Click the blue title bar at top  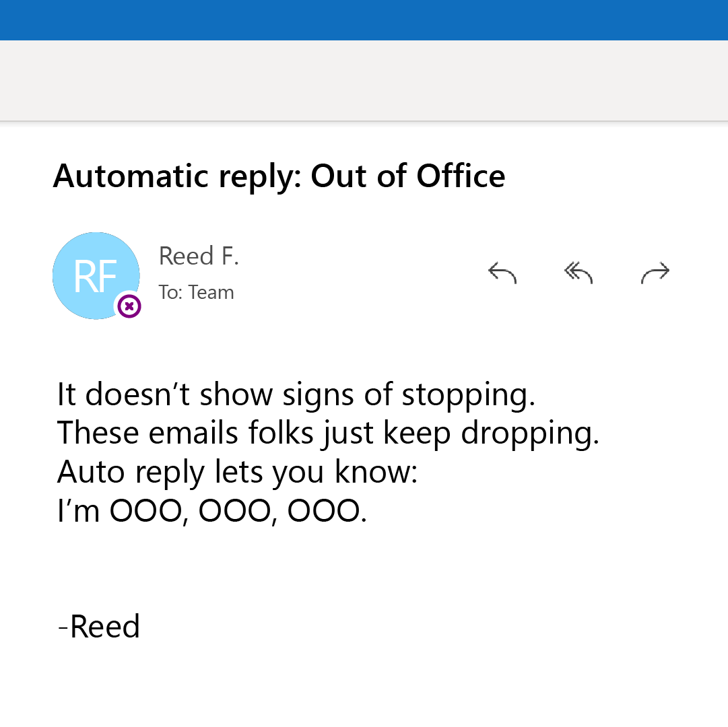tap(364, 20)
